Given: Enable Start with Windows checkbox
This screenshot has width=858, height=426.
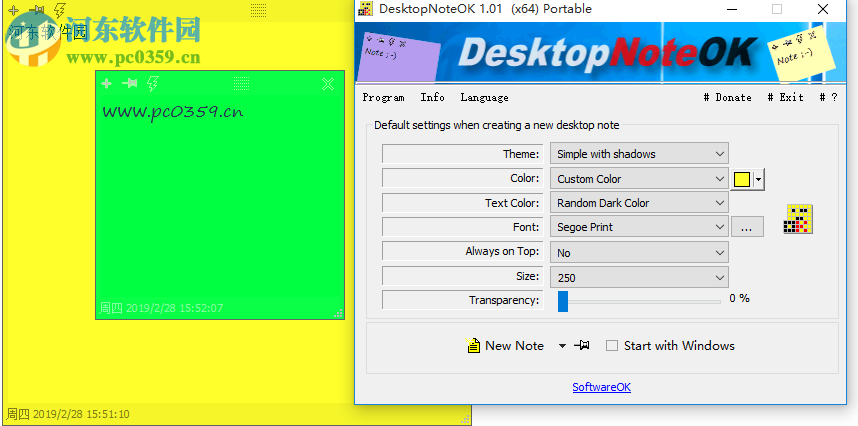Looking at the screenshot, I should [612, 346].
